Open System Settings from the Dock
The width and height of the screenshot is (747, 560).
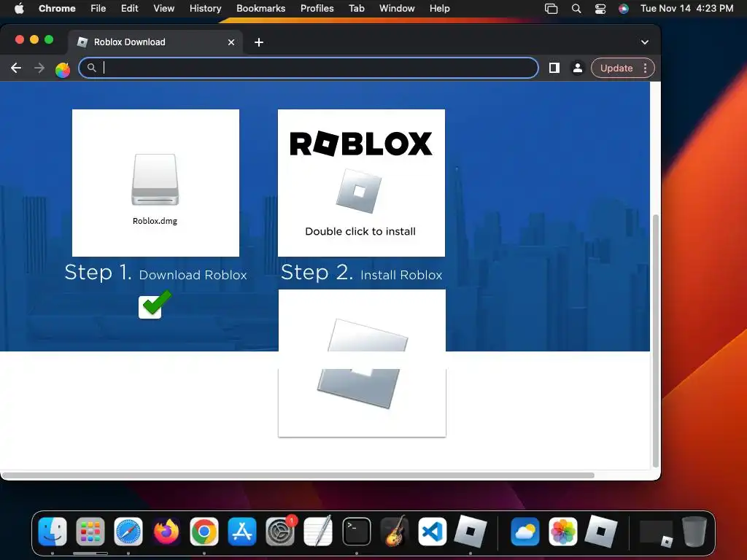280,532
